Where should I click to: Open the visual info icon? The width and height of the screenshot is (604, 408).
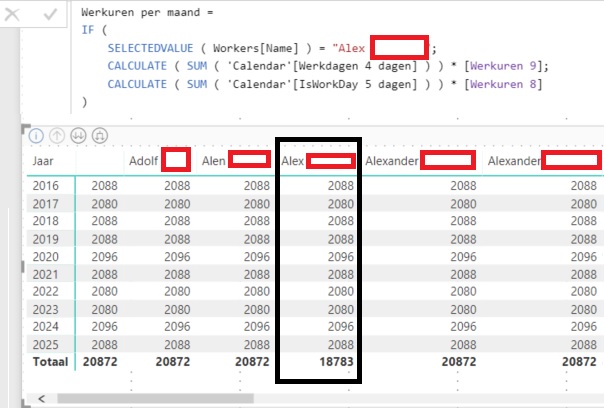tap(36, 136)
